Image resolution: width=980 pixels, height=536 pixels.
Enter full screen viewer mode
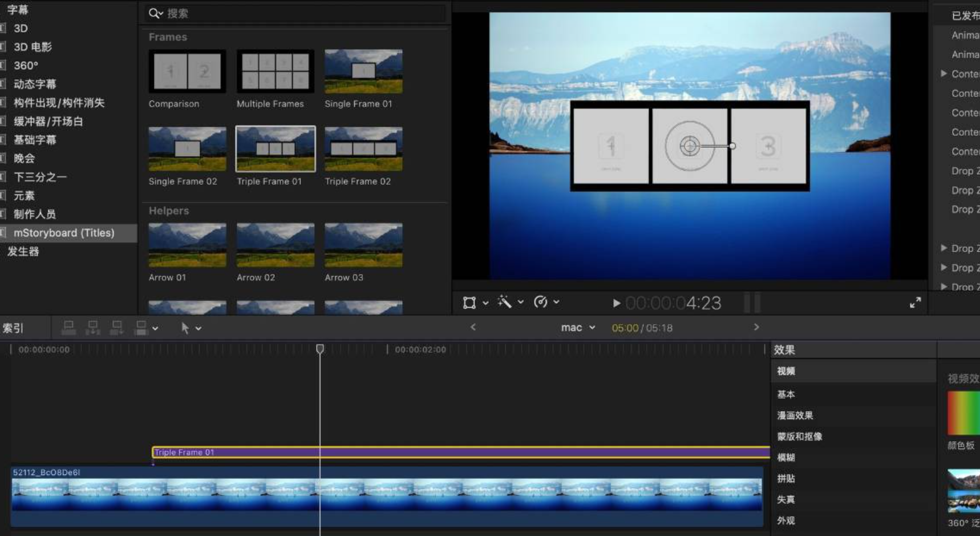[x=915, y=303]
